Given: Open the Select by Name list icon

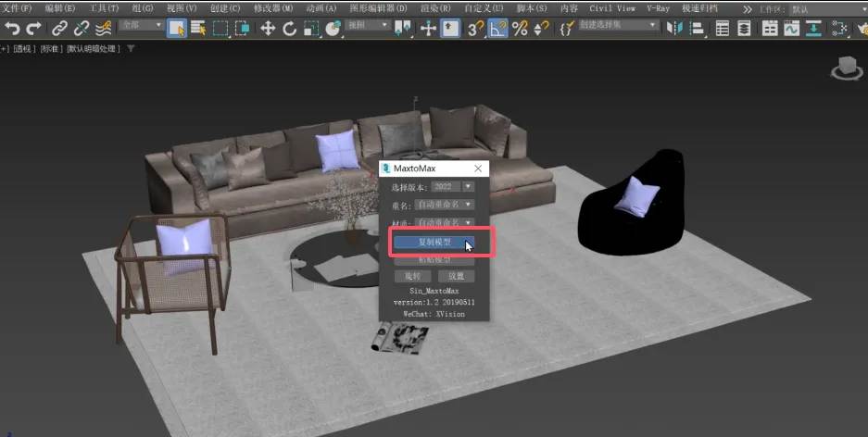Looking at the screenshot, I should point(198,28).
